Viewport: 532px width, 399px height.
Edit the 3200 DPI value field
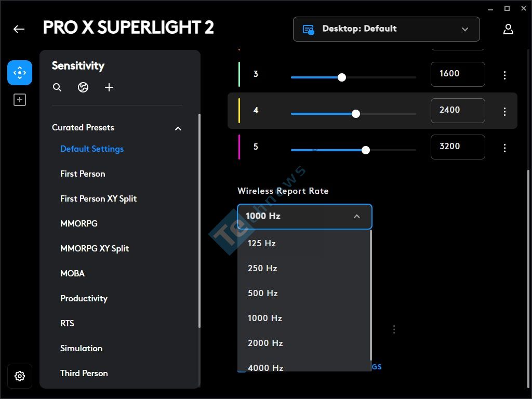tap(458, 147)
